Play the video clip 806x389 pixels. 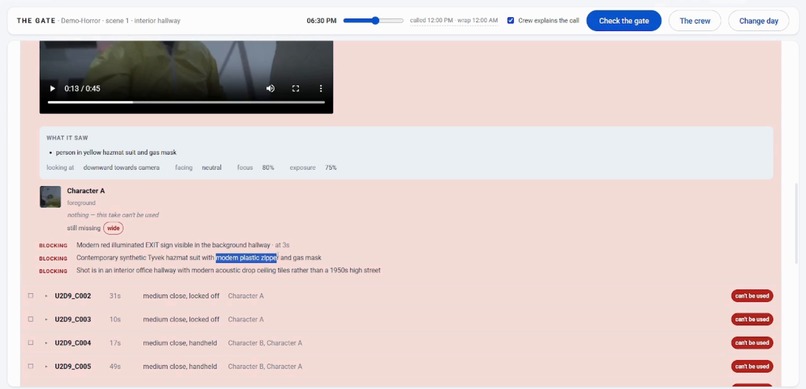point(52,88)
